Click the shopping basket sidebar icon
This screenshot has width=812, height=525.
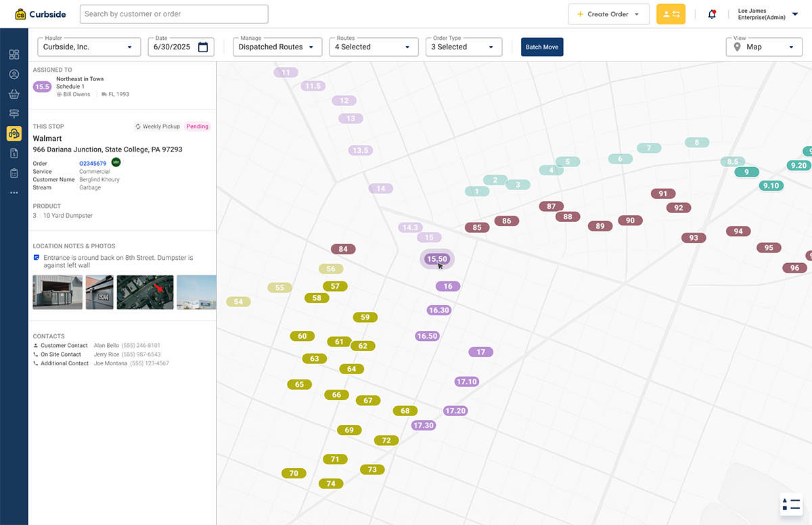(x=14, y=94)
